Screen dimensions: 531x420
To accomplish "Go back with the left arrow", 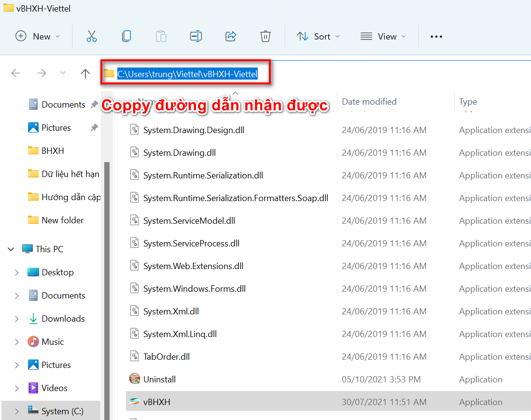I will [15, 73].
